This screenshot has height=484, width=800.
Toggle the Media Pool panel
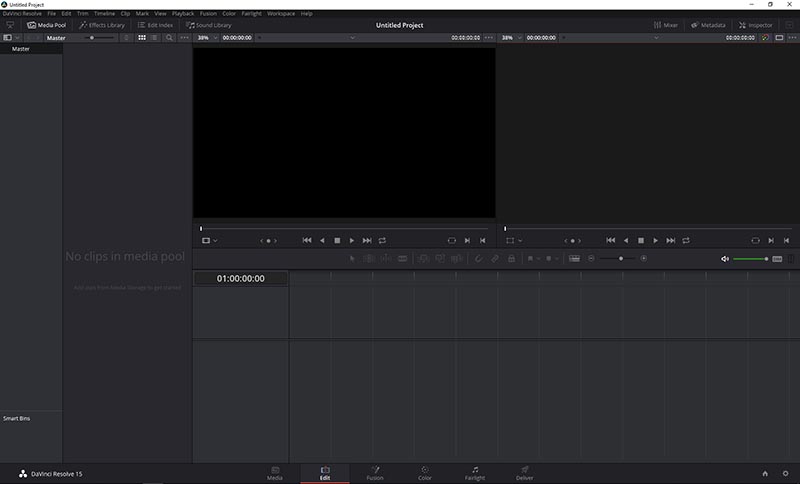point(46,25)
